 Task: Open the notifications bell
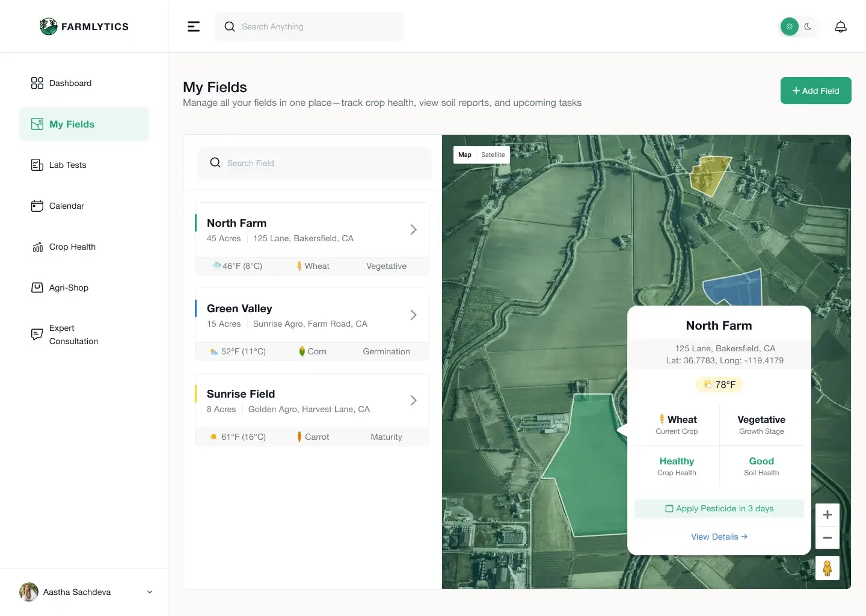[x=840, y=26]
